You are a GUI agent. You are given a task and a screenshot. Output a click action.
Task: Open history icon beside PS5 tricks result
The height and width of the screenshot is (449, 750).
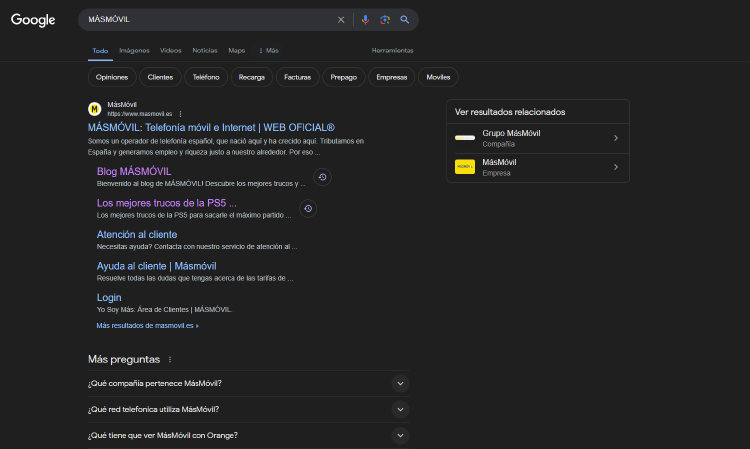tap(308, 208)
